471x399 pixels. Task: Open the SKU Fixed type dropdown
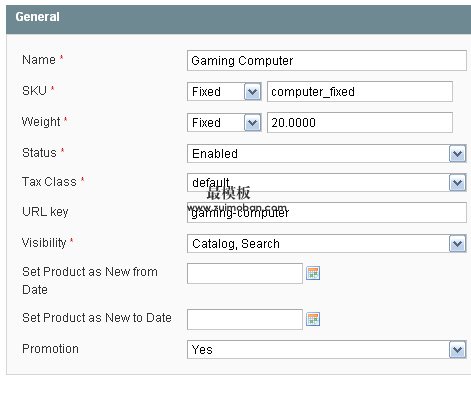(x=224, y=92)
